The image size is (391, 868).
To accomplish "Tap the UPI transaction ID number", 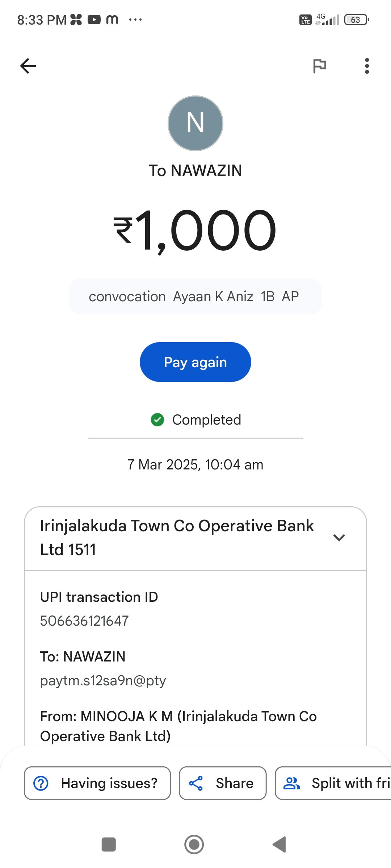I will click(84, 621).
